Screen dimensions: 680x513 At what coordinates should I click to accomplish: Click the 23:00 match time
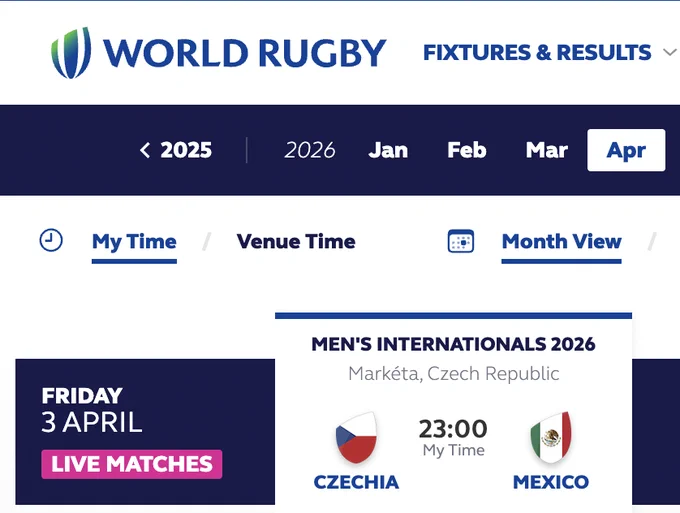tap(453, 429)
